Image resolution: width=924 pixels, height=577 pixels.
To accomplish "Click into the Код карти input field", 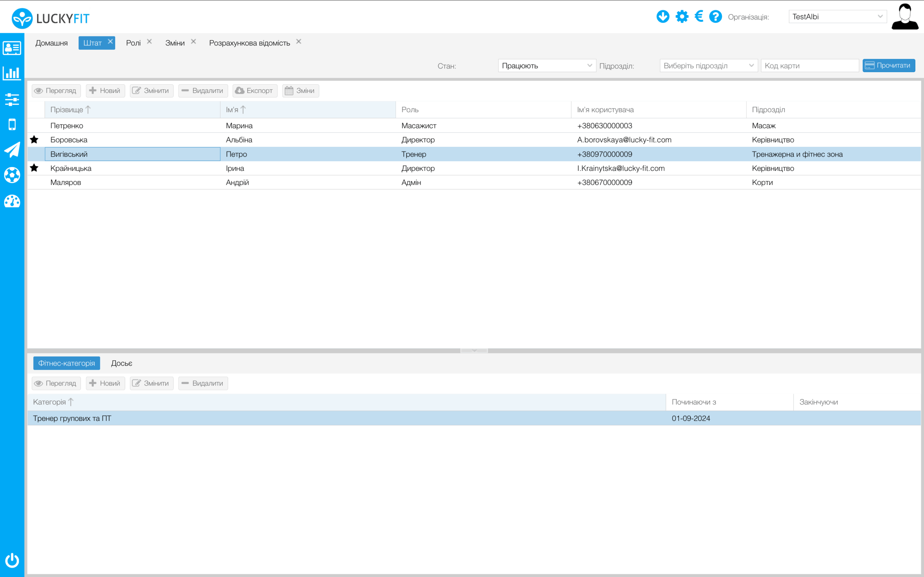I will (x=810, y=66).
